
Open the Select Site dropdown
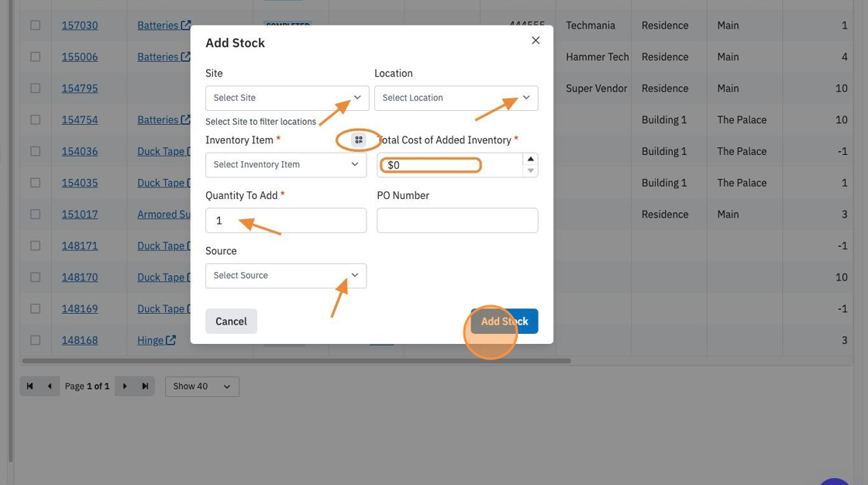coord(287,98)
